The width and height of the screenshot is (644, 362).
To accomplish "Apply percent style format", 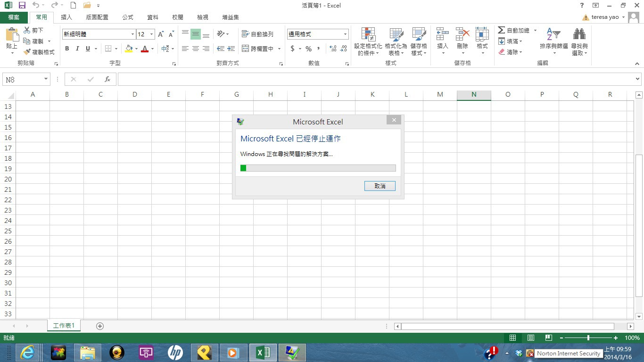I will coord(308,49).
